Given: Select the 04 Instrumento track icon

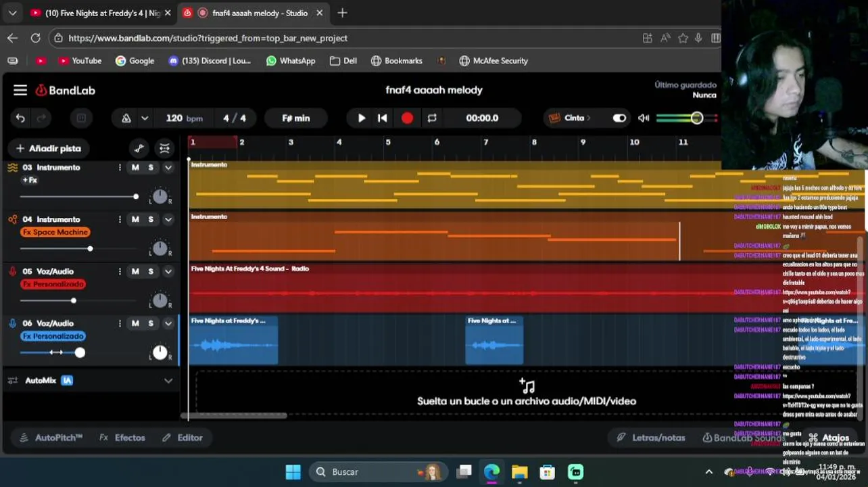Looking at the screenshot, I should 12,219.
